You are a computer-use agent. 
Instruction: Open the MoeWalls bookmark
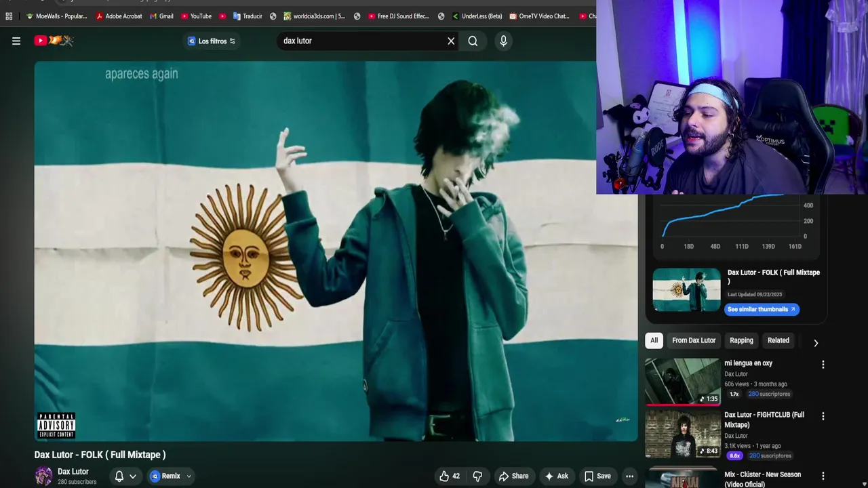pos(56,16)
